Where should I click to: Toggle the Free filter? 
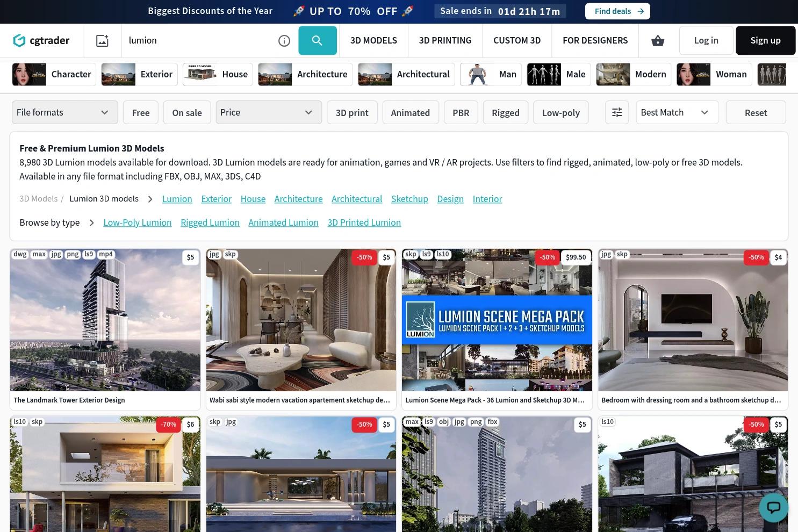pos(141,112)
